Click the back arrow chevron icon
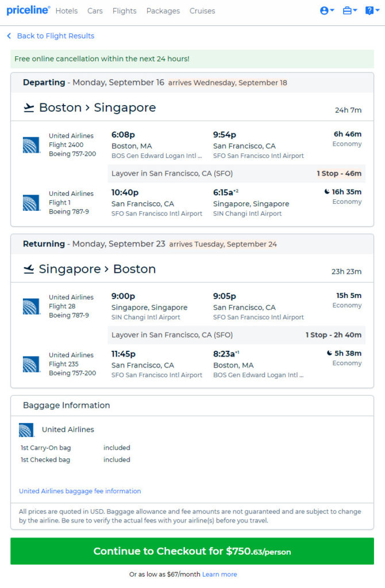 click(9, 36)
